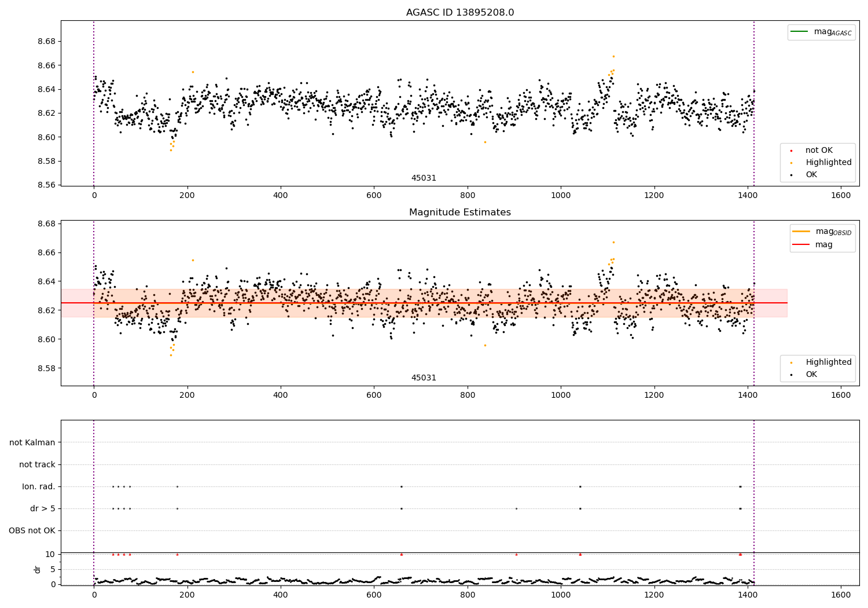Click the 1400 x-tick under the bottom plot

tap(748, 595)
